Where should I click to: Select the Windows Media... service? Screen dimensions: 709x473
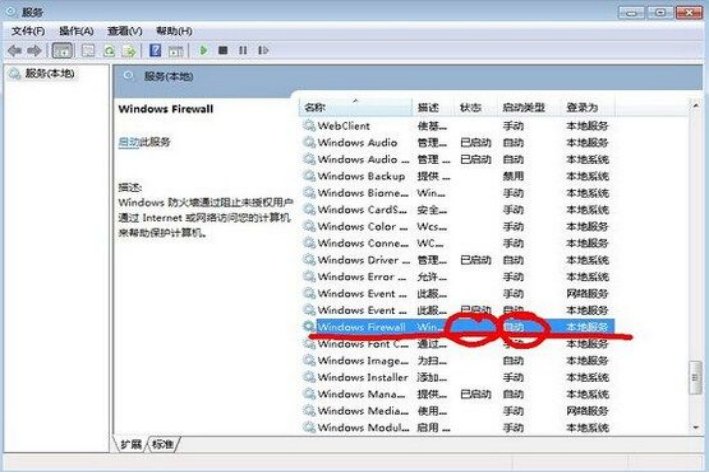pos(457,411)
